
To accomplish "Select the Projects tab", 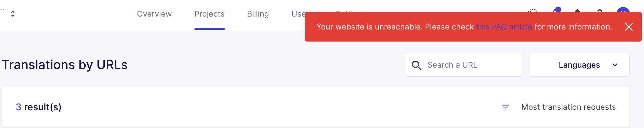I will (x=209, y=14).
